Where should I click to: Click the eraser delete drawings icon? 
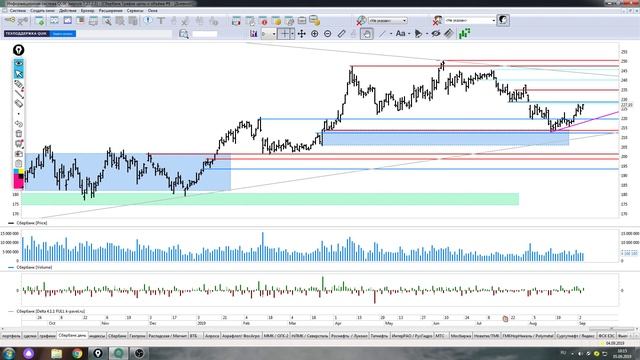(x=449, y=34)
